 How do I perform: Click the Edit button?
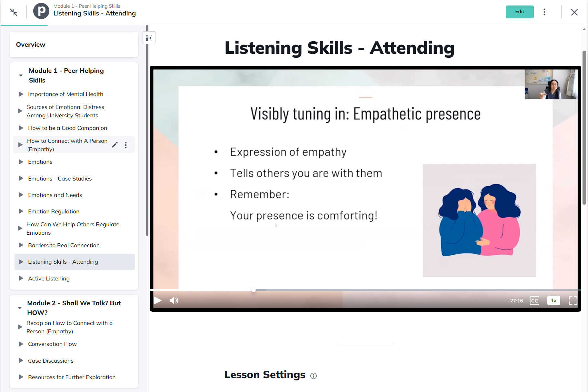(519, 12)
